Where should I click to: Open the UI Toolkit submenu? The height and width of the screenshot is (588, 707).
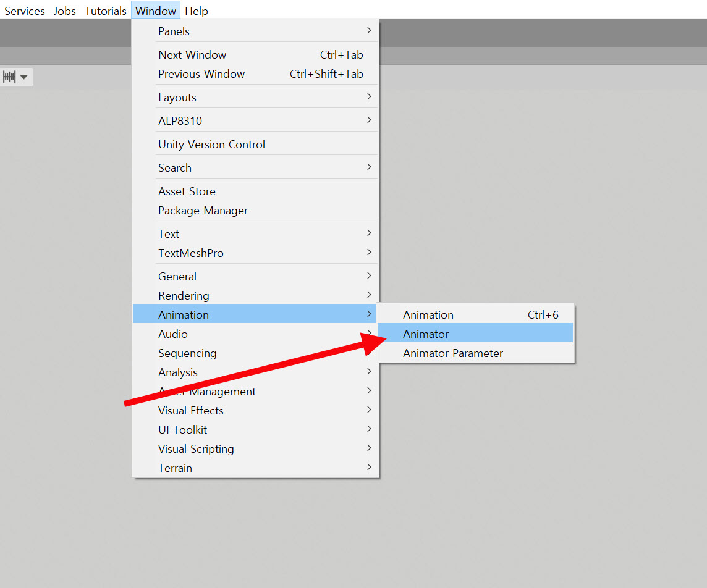[x=255, y=429]
